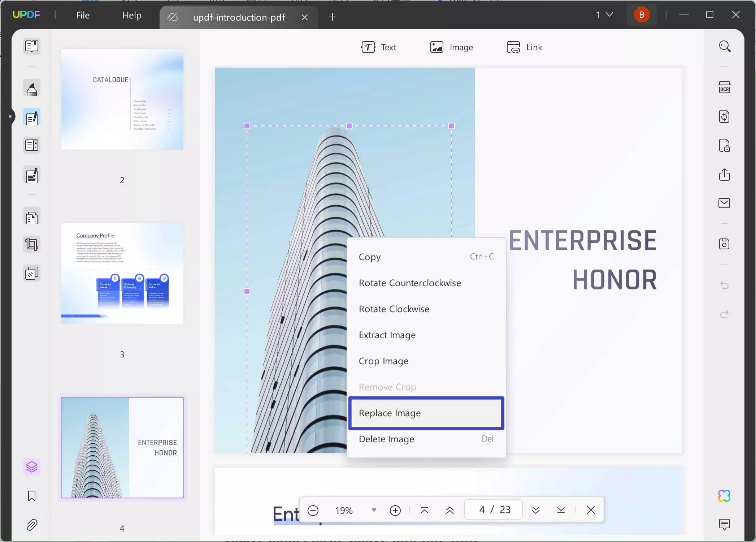Select the page 2 Catalogue thumbnail

pyautogui.click(x=122, y=99)
